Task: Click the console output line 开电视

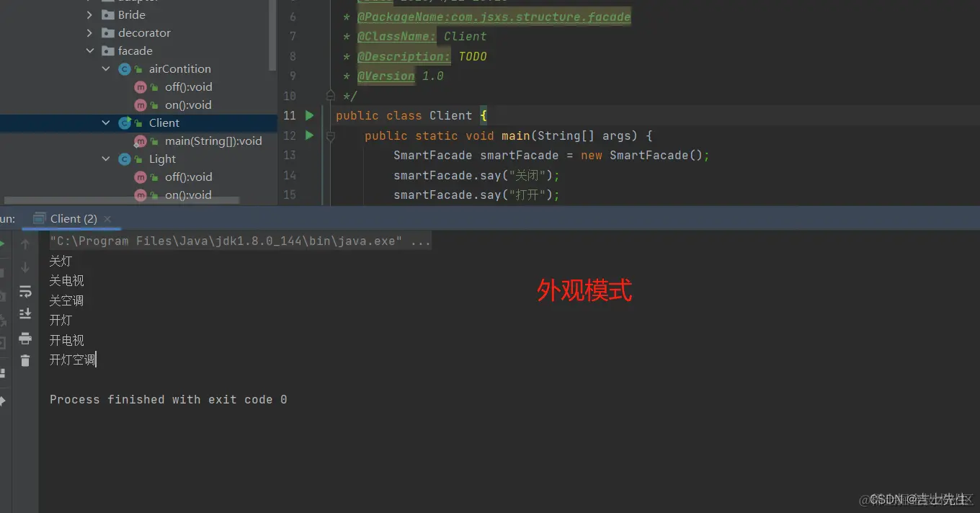Action: pos(67,340)
